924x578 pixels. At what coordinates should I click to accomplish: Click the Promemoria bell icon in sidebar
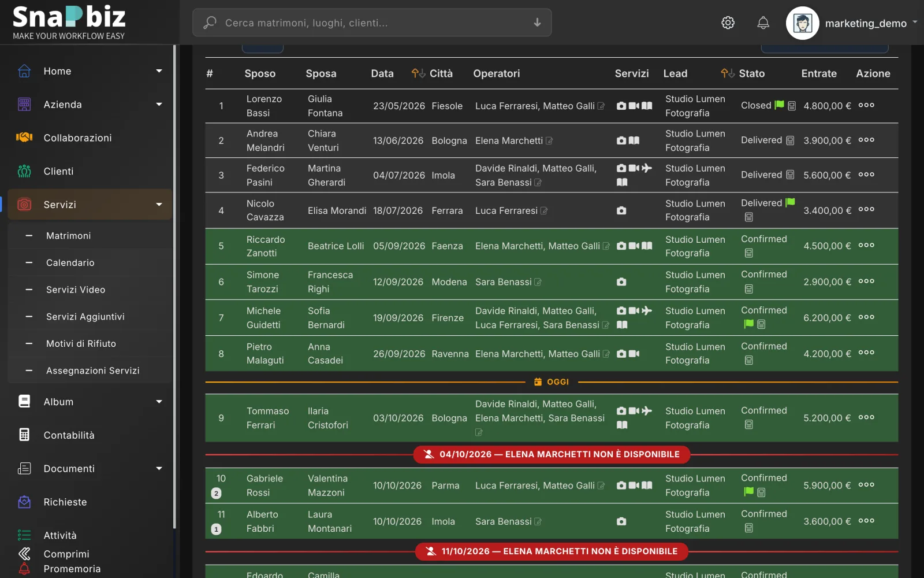[24, 569]
